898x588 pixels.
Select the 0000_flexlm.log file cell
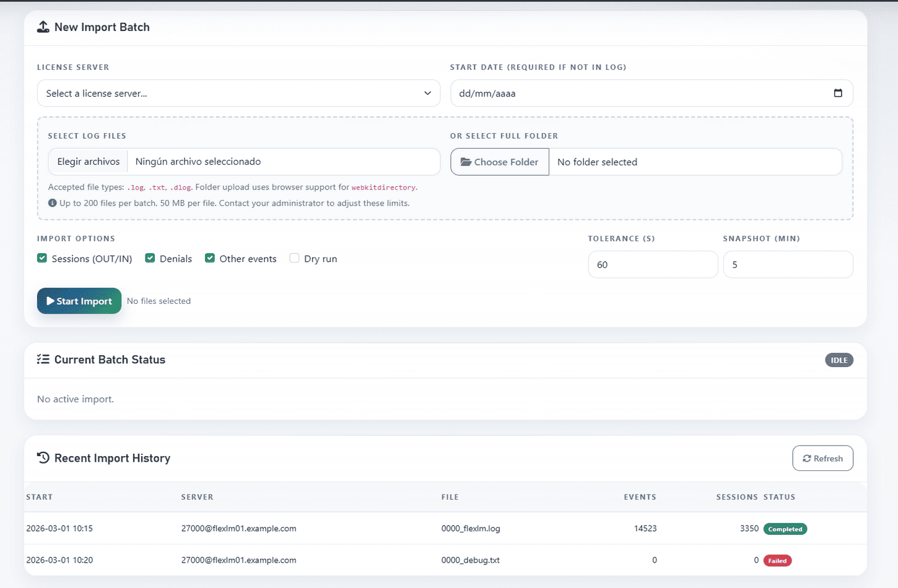(x=471, y=529)
